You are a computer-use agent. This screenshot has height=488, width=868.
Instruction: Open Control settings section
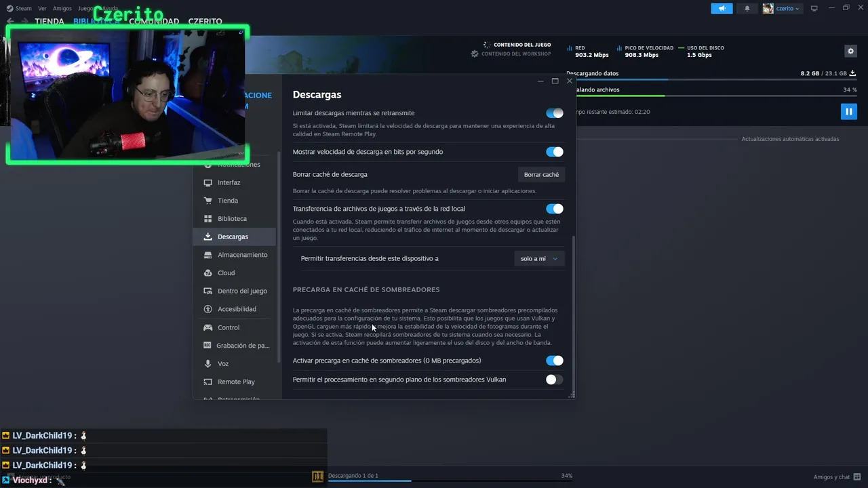235,327
